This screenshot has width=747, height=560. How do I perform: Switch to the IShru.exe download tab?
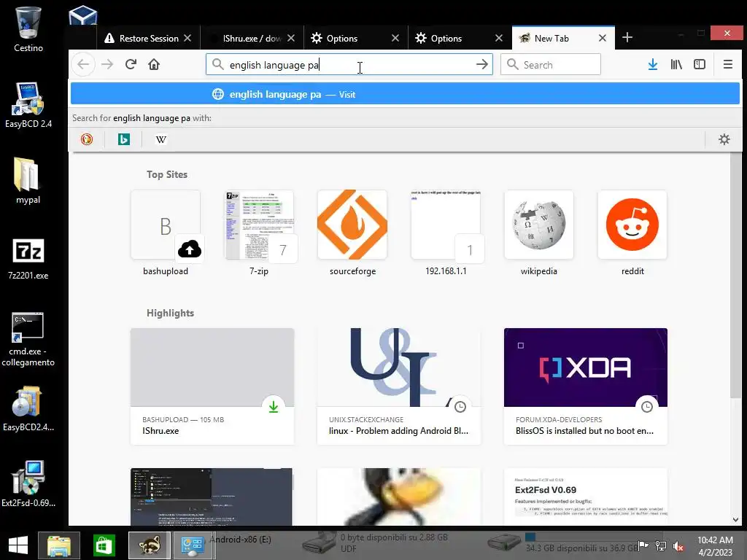coord(252,38)
